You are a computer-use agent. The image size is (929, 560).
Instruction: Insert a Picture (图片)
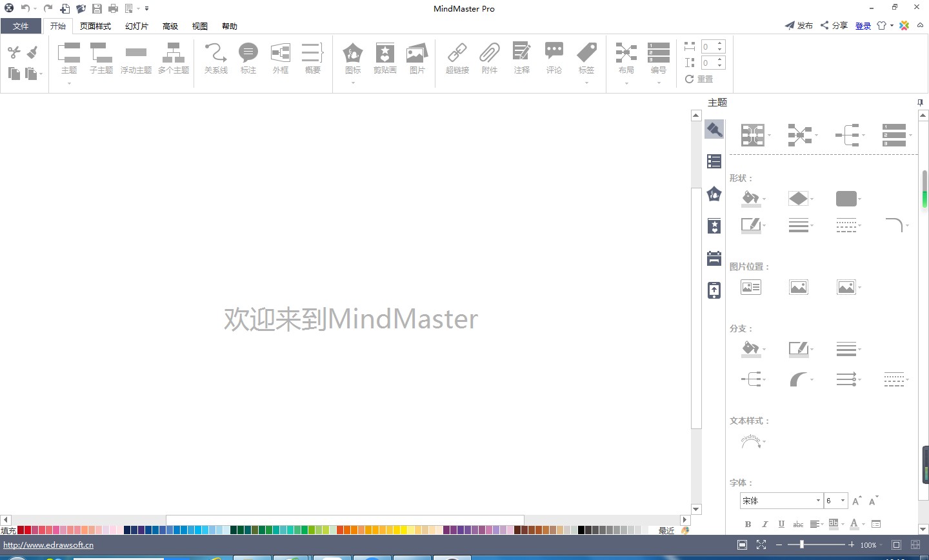click(417, 59)
